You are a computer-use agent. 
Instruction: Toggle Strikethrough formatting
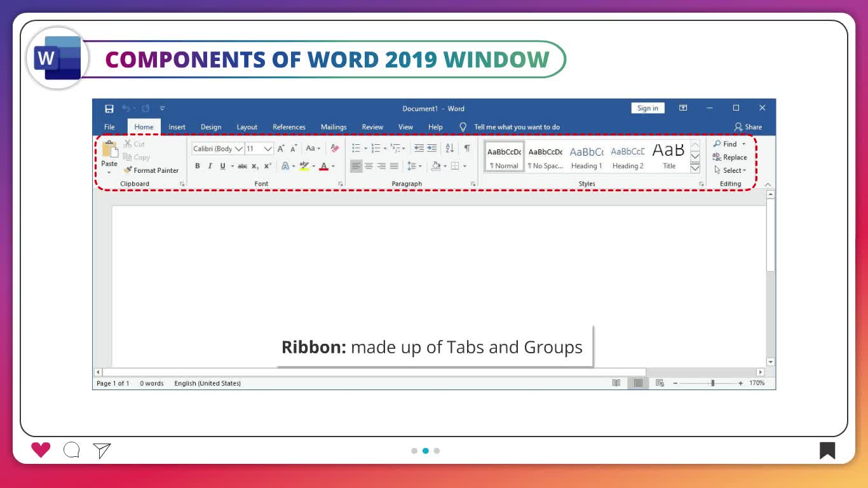point(242,166)
